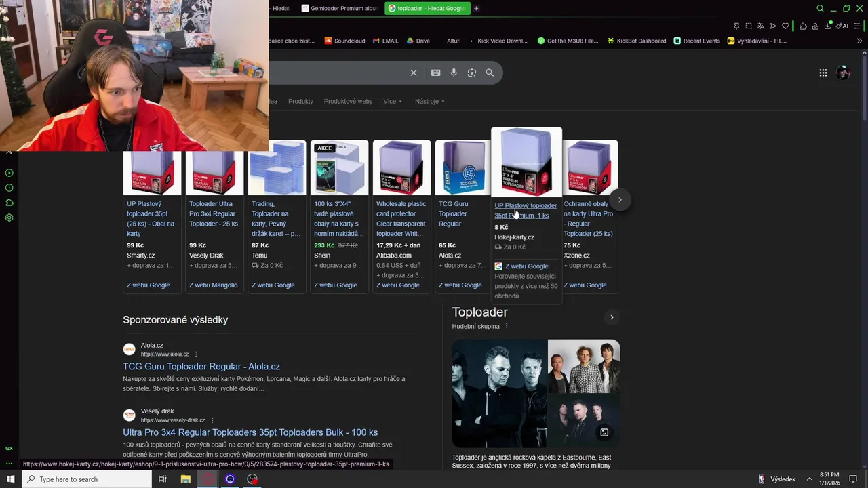
Task: Open UP Plastový toploader 35pt Premium link
Action: [526, 211]
